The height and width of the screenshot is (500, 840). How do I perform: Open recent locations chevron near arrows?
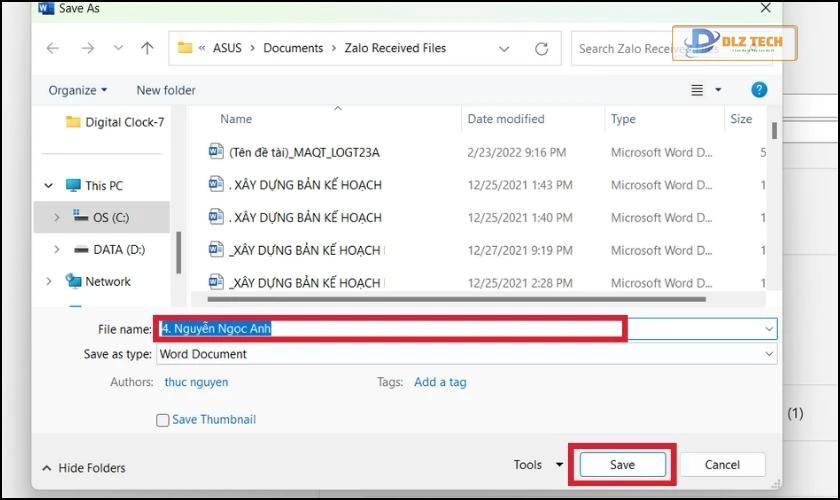118,48
